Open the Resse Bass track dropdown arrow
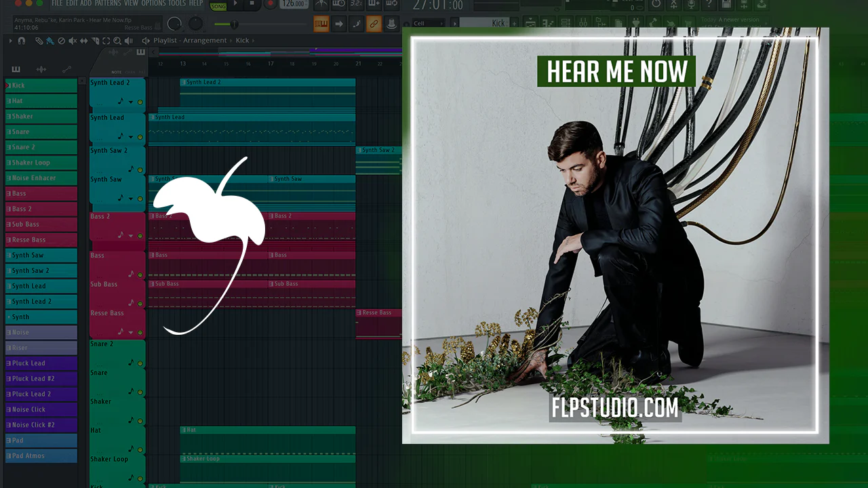 click(x=131, y=333)
